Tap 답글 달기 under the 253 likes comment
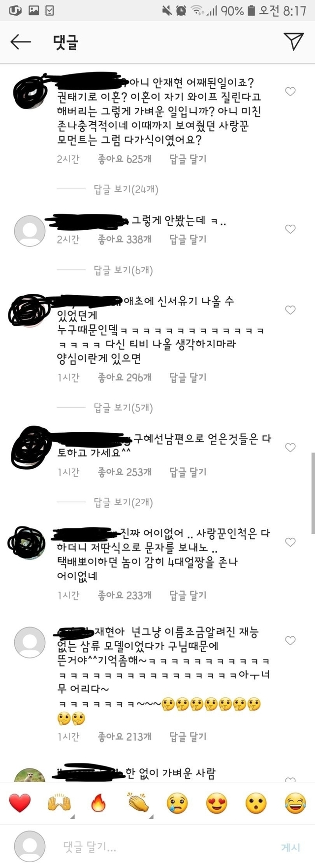Image resolution: width=315 pixels, height=868 pixels. point(188,472)
